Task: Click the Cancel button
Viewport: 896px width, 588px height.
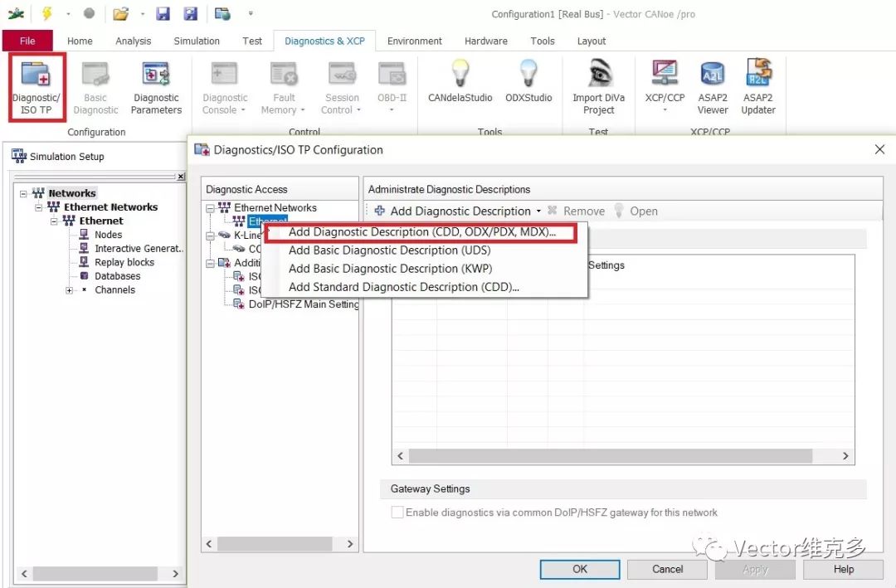Action: [667, 569]
